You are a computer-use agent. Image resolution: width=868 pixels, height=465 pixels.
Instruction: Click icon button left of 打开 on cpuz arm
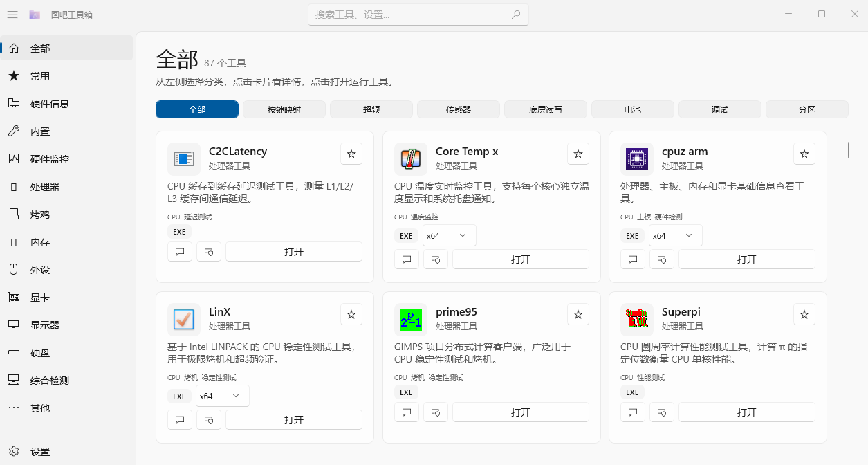tap(662, 259)
